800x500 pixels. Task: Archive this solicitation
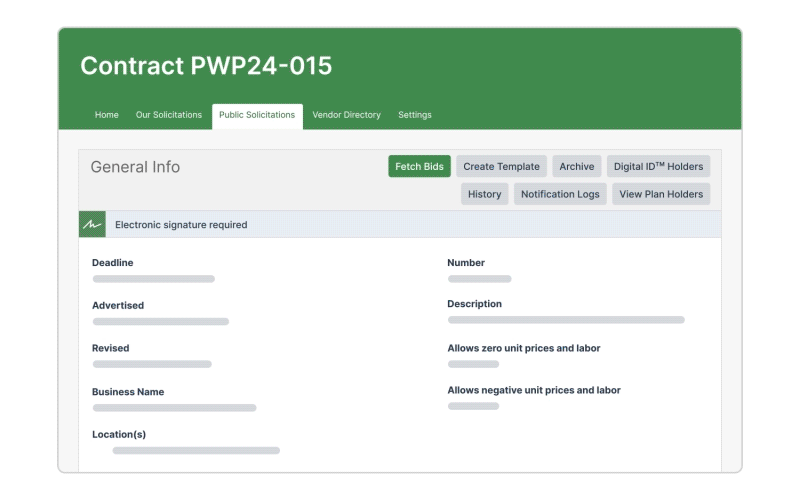576,167
